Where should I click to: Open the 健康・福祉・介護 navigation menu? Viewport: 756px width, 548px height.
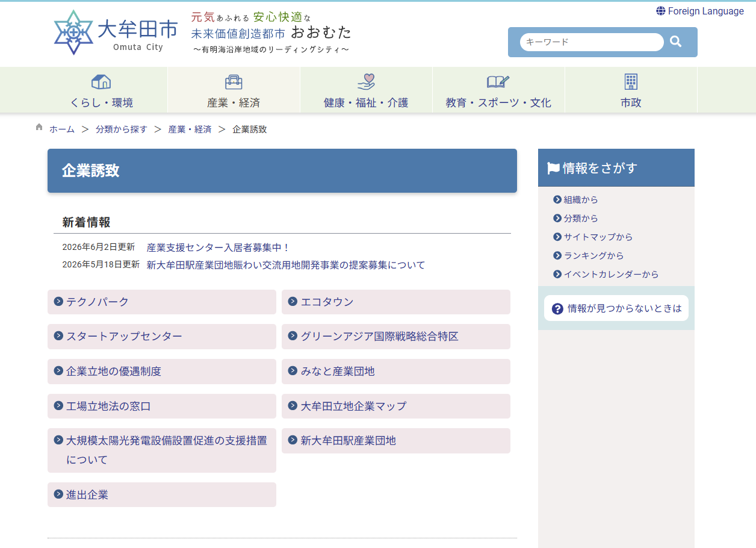point(366,90)
